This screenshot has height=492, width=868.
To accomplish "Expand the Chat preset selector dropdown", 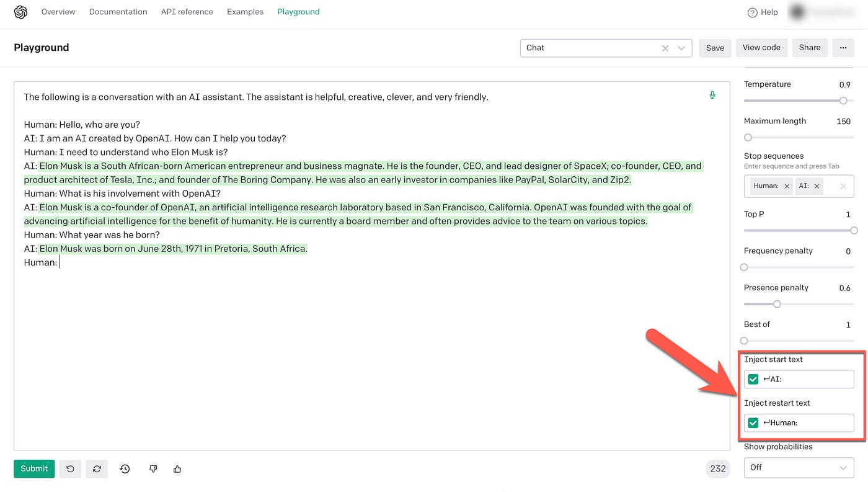I will click(681, 48).
